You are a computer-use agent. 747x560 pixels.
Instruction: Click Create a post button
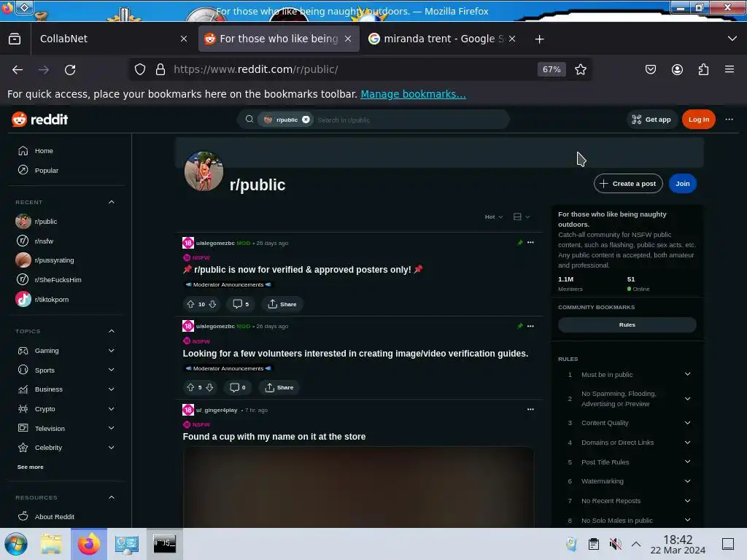tap(628, 184)
